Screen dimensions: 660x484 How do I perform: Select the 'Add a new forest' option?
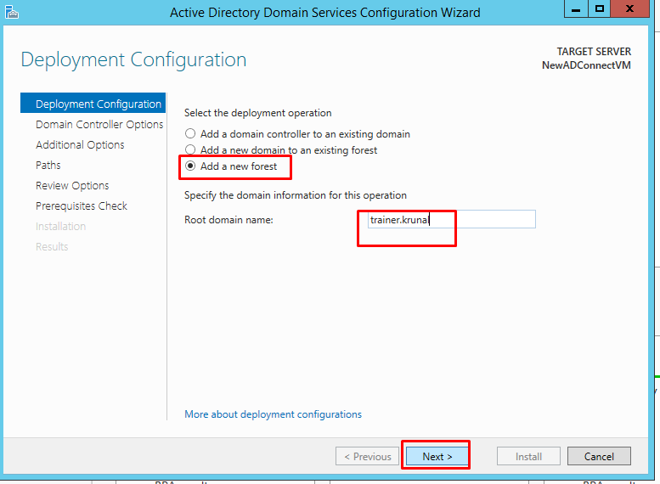tap(190, 166)
